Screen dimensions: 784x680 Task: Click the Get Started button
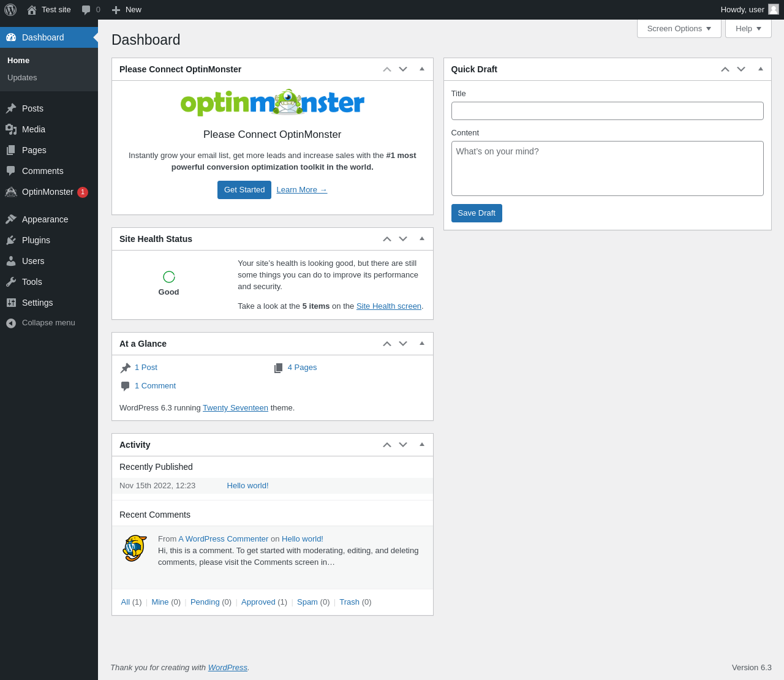coord(244,190)
